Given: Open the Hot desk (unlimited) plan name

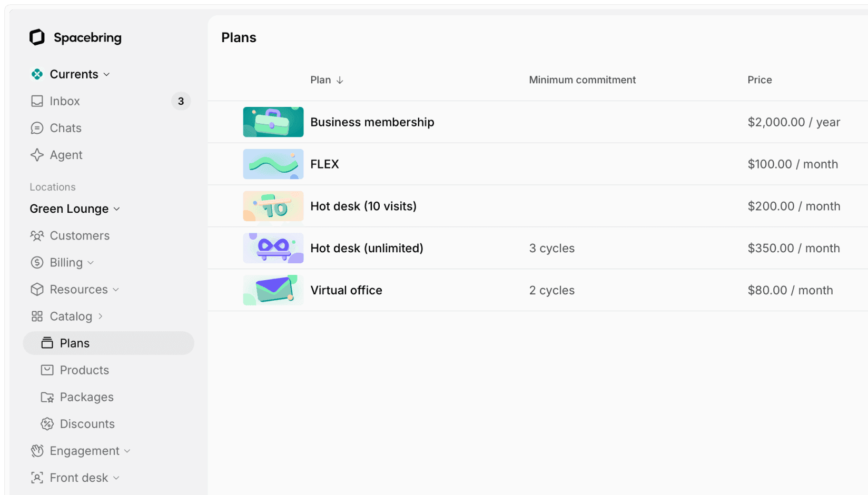Looking at the screenshot, I should pyautogui.click(x=367, y=249).
